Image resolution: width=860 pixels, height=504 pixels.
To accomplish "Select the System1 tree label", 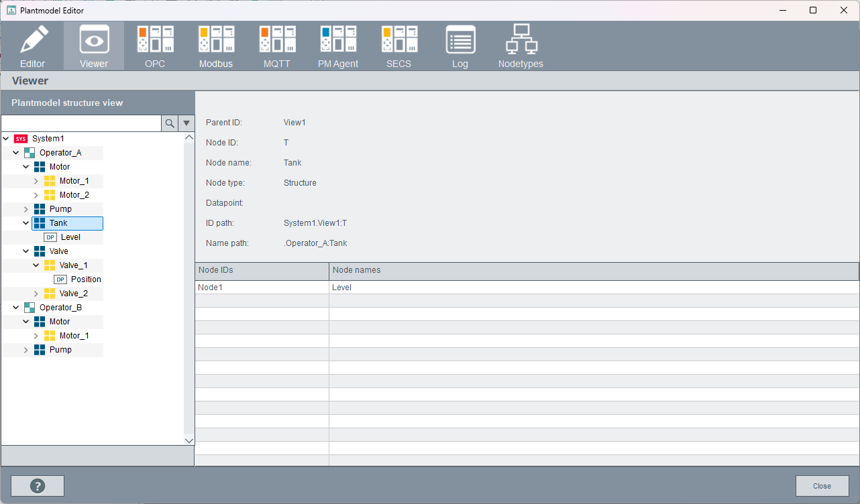I will click(48, 139).
